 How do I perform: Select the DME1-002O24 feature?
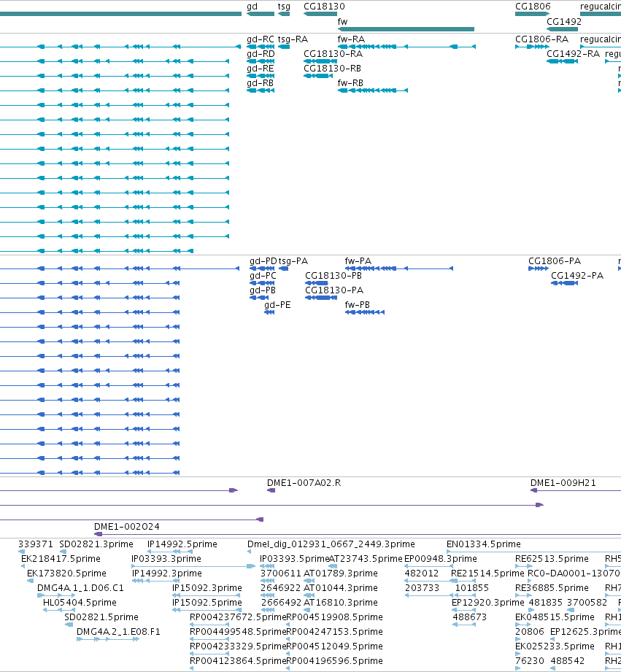click(x=358, y=534)
